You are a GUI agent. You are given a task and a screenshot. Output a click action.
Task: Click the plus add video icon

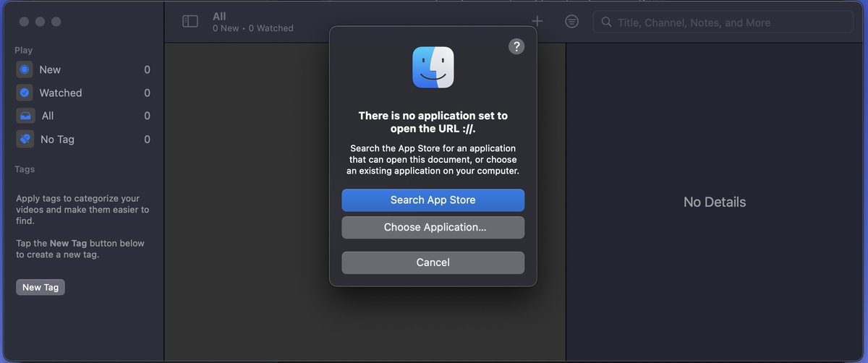pos(537,22)
